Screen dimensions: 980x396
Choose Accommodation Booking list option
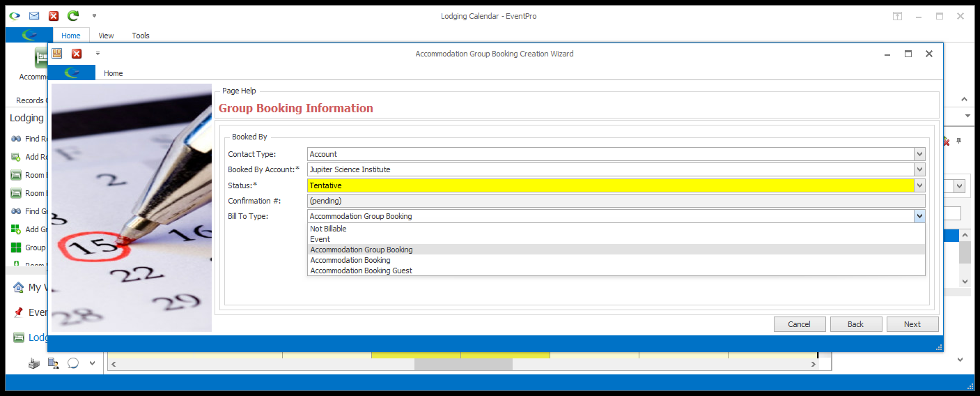[616, 260]
